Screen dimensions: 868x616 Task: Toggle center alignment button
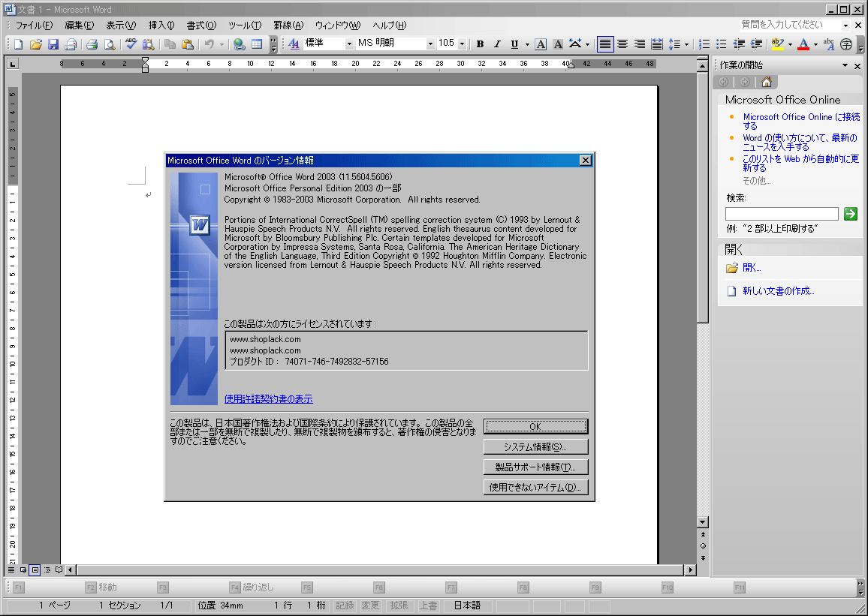(x=622, y=44)
